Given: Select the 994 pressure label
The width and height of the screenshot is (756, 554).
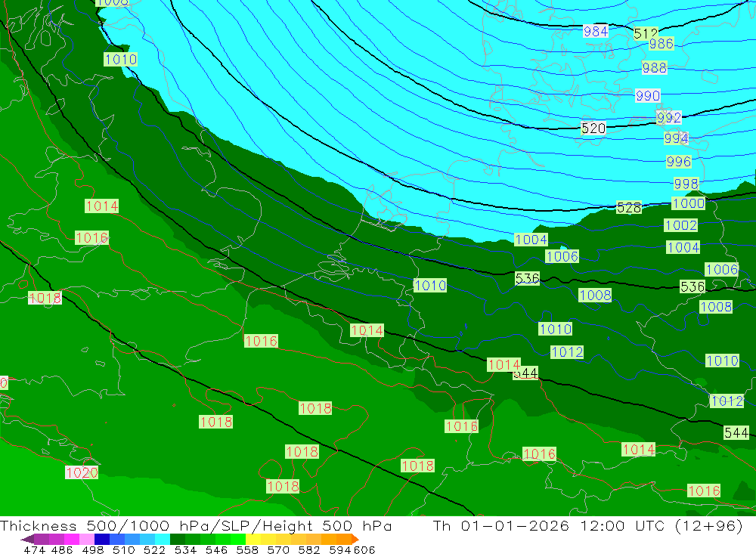Looking at the screenshot, I should click(x=677, y=138).
